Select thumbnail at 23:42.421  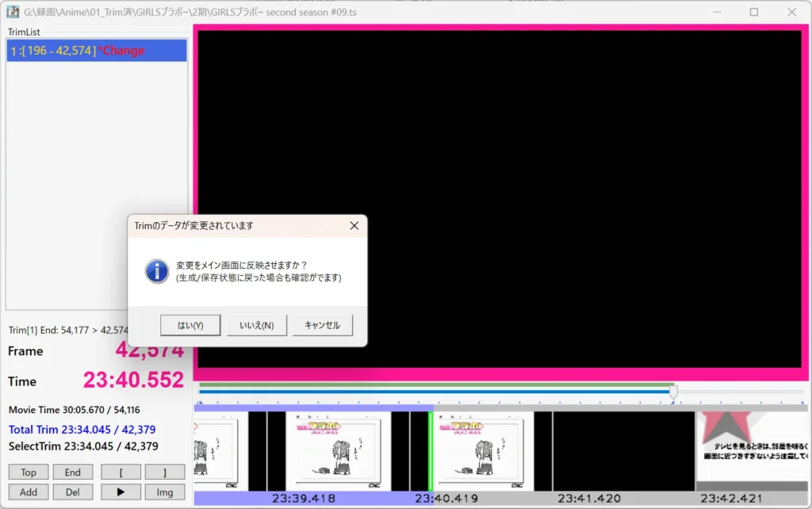tap(753, 450)
